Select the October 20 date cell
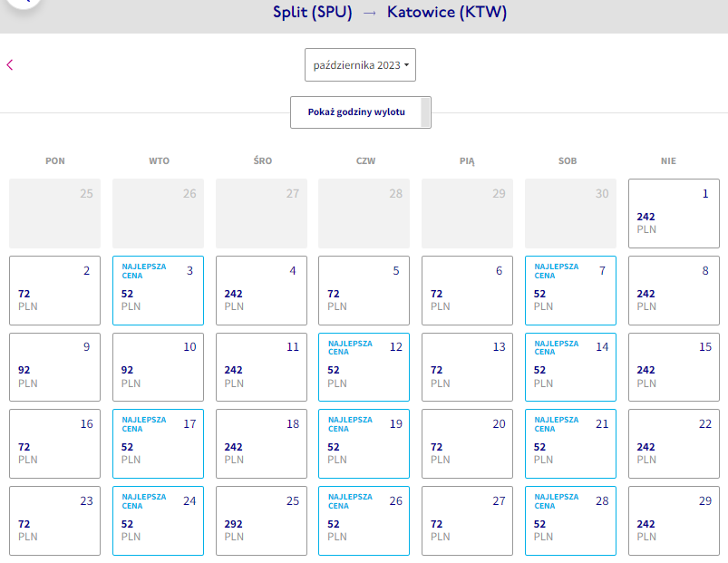The height and width of the screenshot is (563, 728). pyautogui.click(x=467, y=443)
